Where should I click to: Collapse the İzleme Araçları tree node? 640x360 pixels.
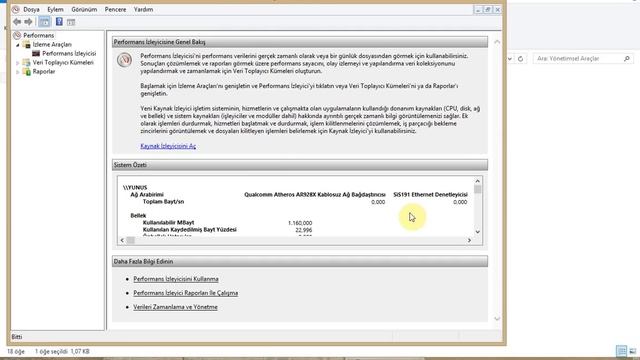tap(18, 45)
